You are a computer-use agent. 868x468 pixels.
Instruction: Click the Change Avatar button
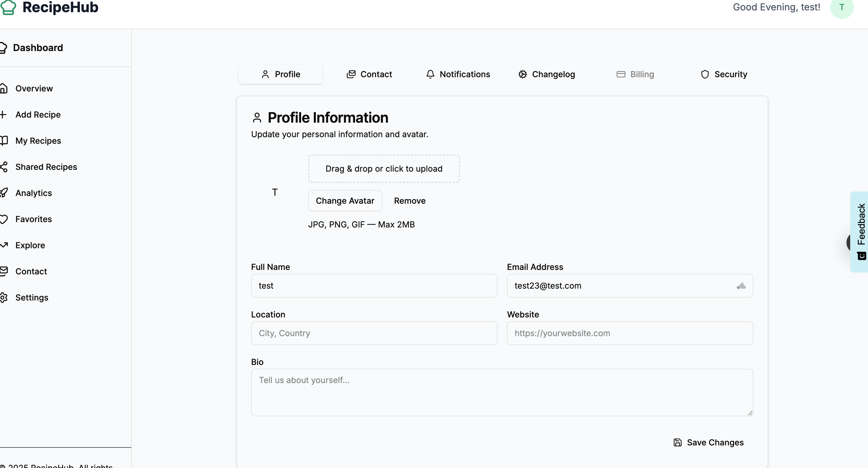345,201
